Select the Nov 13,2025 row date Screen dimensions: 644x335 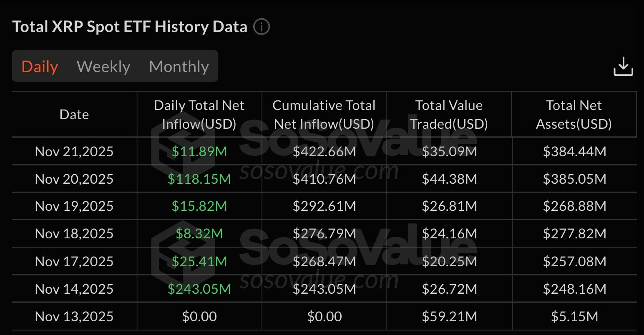[74, 316]
